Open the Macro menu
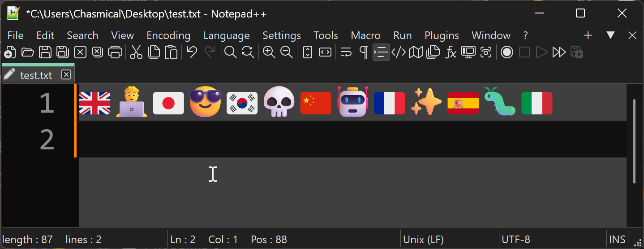The height and width of the screenshot is (249, 644). click(x=365, y=35)
